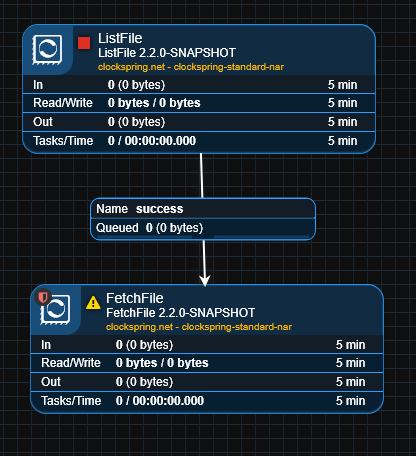Image resolution: width=416 pixels, height=456 pixels.
Task: Select the FetchFile processor title
Action: pos(135,298)
